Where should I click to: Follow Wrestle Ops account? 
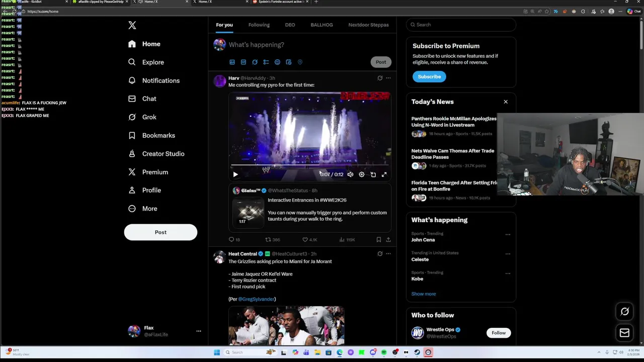[499, 333]
